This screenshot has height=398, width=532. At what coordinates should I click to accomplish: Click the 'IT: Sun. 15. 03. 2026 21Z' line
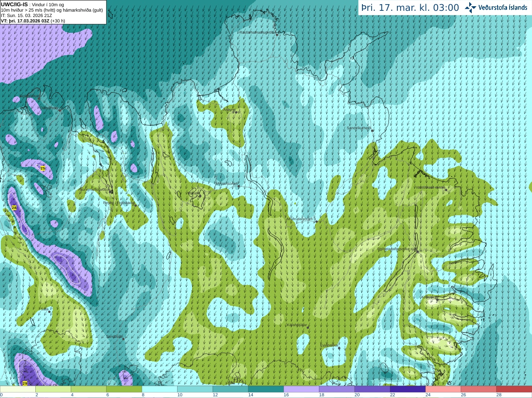click(26, 15)
